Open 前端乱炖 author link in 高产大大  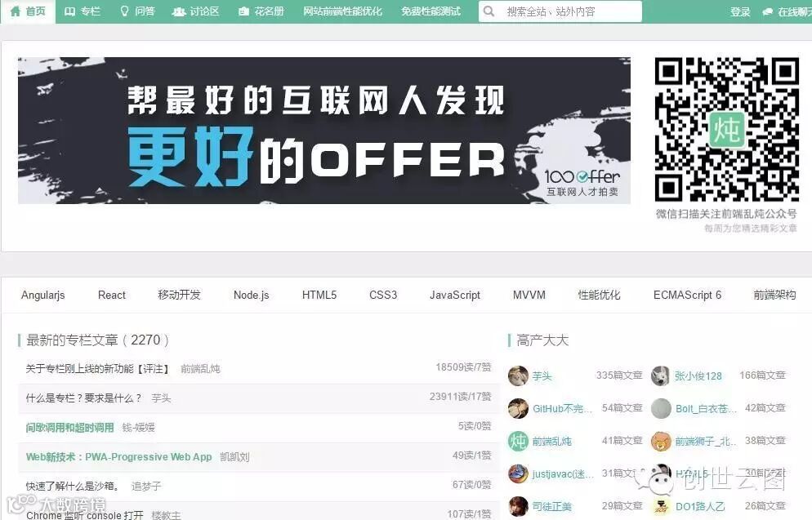pyautogui.click(x=552, y=442)
